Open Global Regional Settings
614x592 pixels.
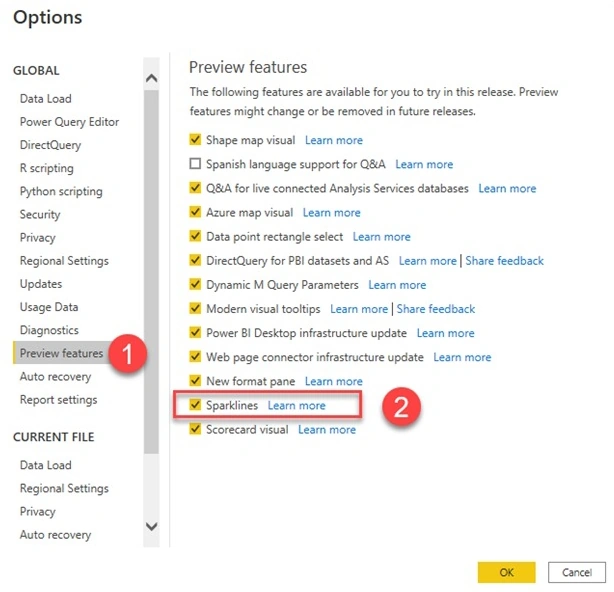[64, 260]
